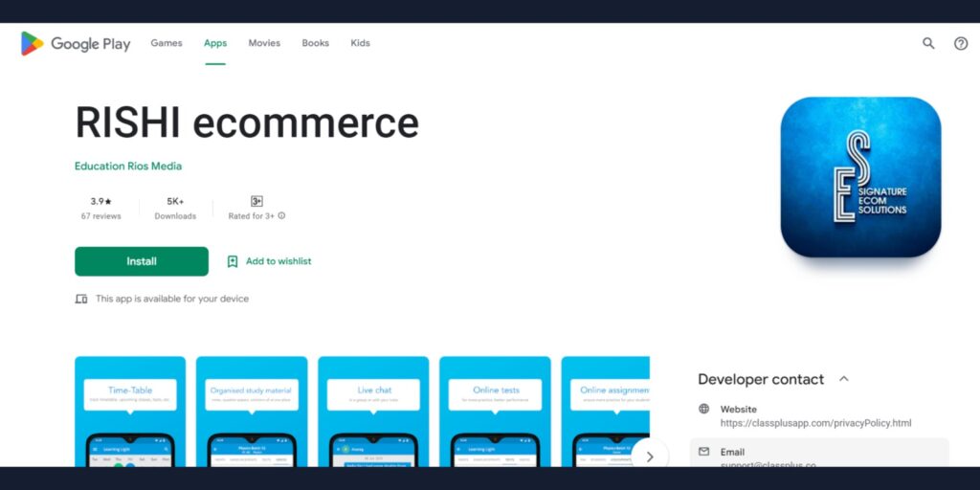
Task: Click the RISHI ecommerce app icon
Action: click(860, 177)
